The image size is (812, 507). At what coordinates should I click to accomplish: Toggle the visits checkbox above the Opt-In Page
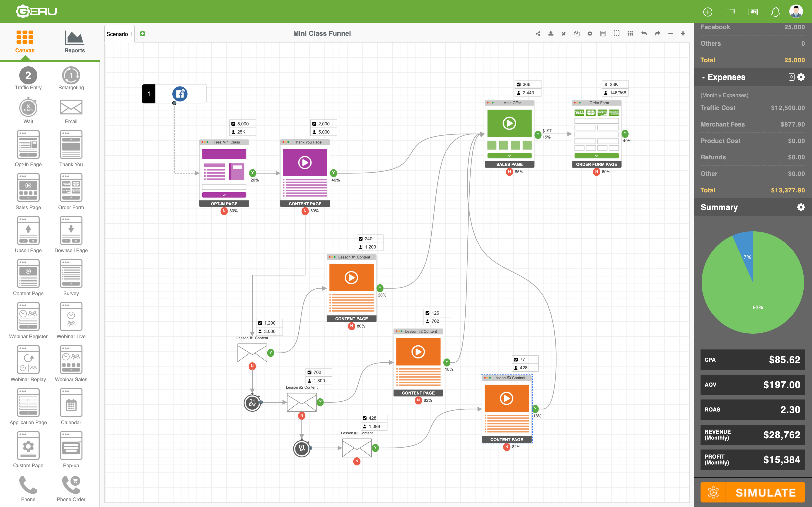click(x=234, y=123)
